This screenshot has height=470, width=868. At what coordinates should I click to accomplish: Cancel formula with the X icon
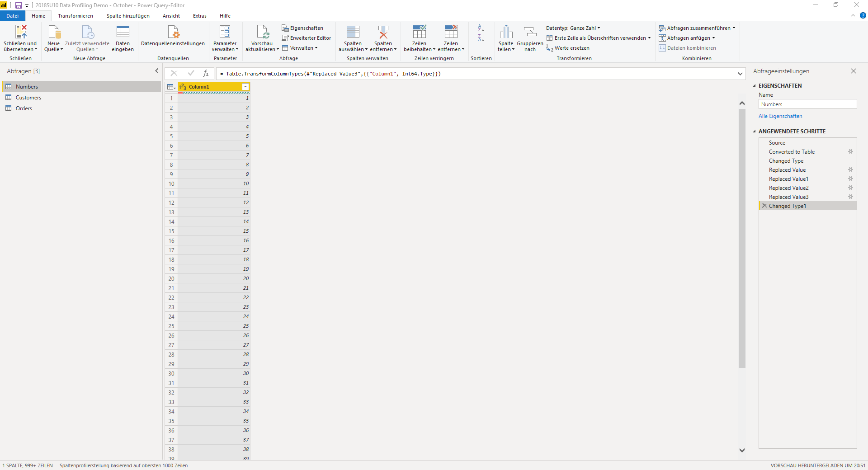click(174, 73)
